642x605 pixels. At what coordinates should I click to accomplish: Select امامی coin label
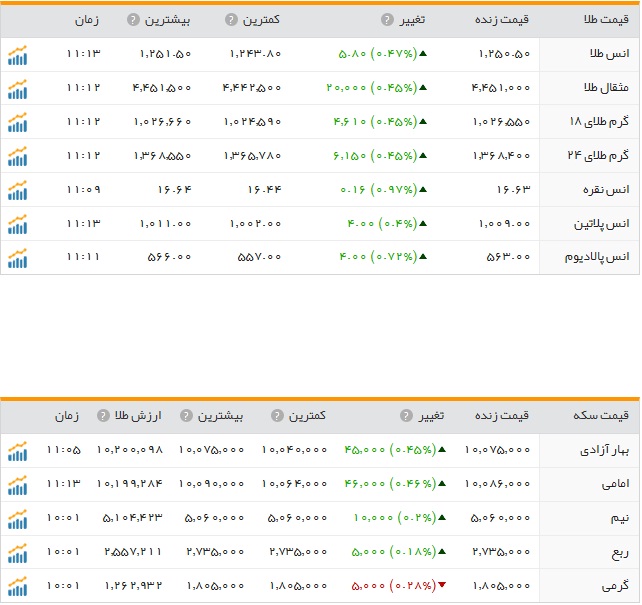point(615,484)
